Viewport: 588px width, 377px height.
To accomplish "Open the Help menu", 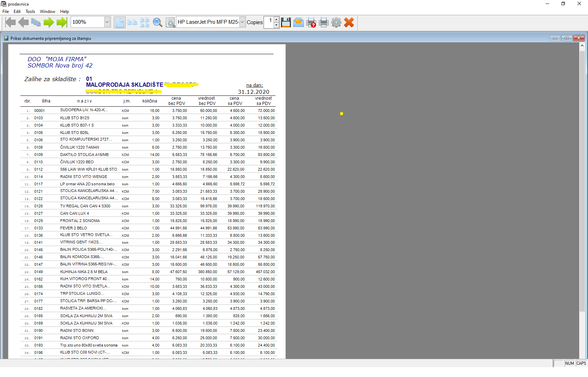I will [64, 12].
